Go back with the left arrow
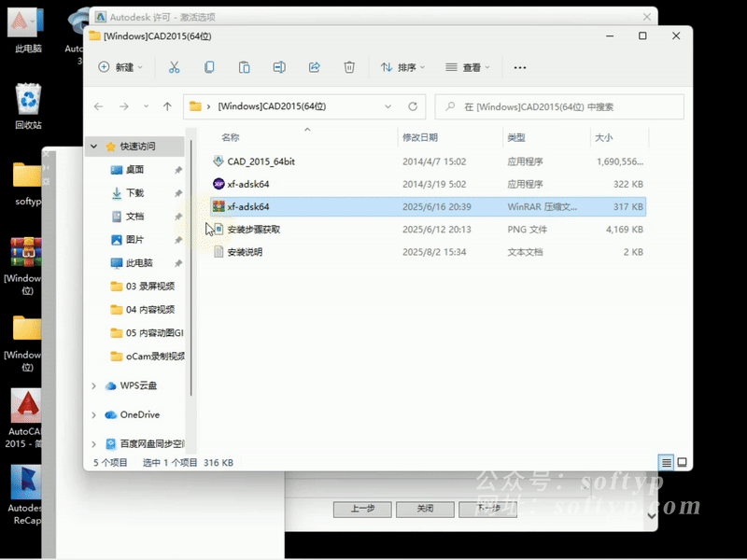 (99, 106)
